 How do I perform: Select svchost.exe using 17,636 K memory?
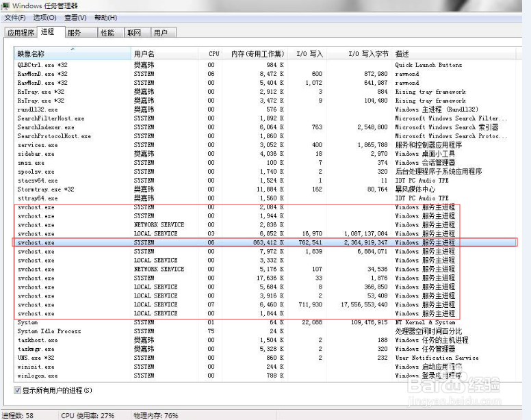tap(265, 278)
